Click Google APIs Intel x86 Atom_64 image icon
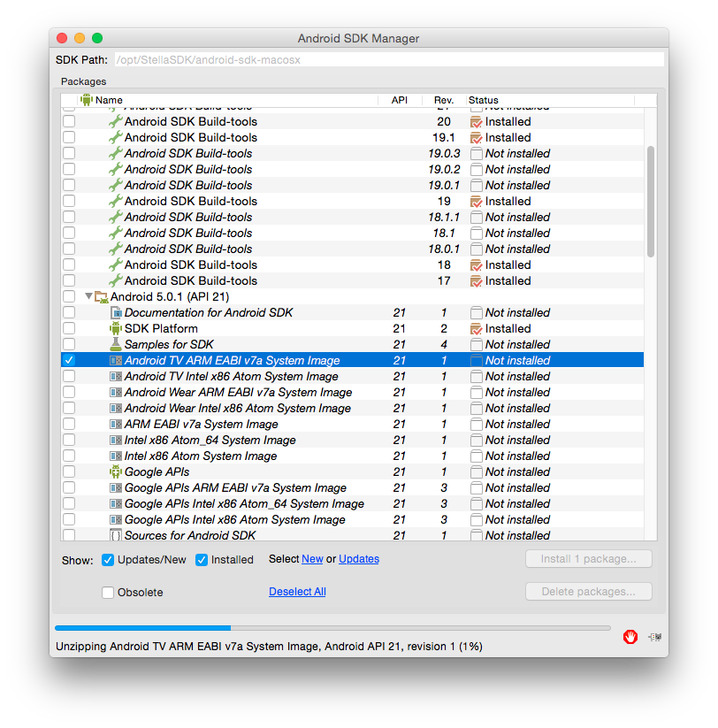The image size is (718, 728). coord(116,503)
